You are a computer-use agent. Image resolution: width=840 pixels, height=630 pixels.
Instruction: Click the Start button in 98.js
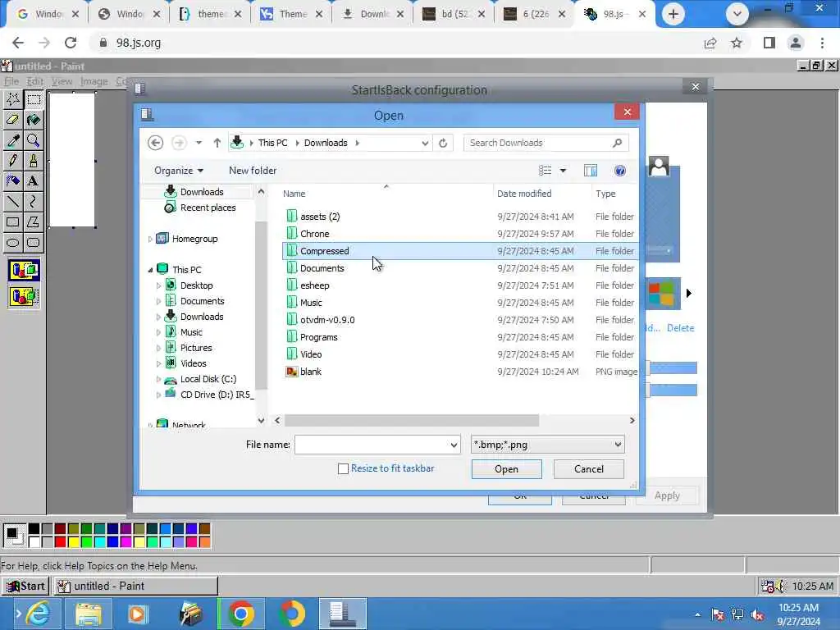(x=25, y=586)
